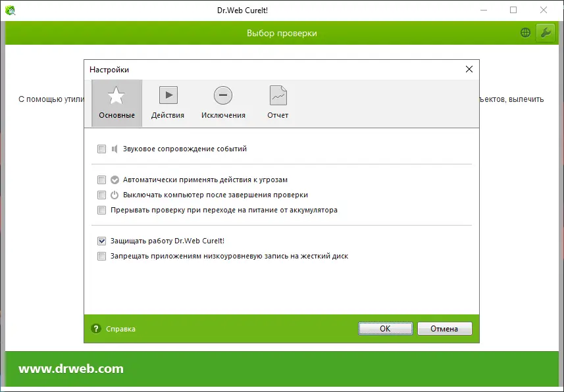Close the Настройки dialog with the X

469,69
